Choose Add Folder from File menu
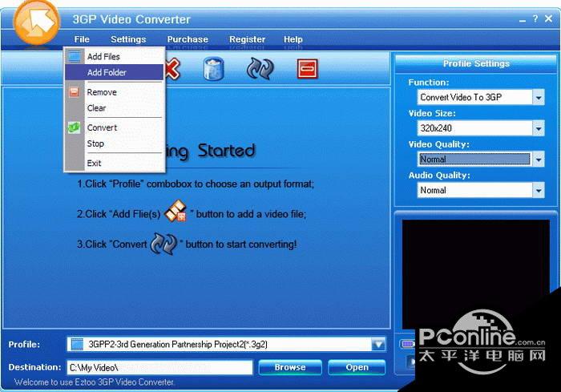561x392 pixels. (x=115, y=72)
